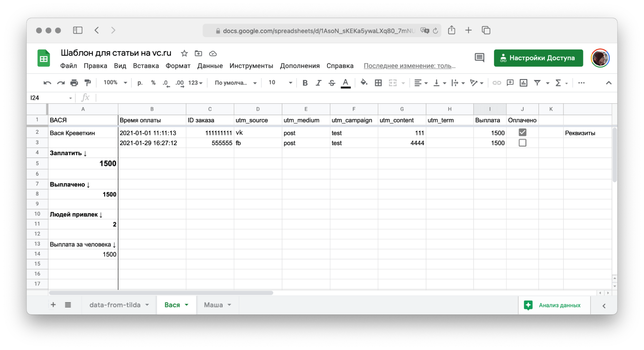Image resolution: width=644 pixels, height=350 pixels.
Task: Apply strikethrough formatting
Action: (x=332, y=83)
